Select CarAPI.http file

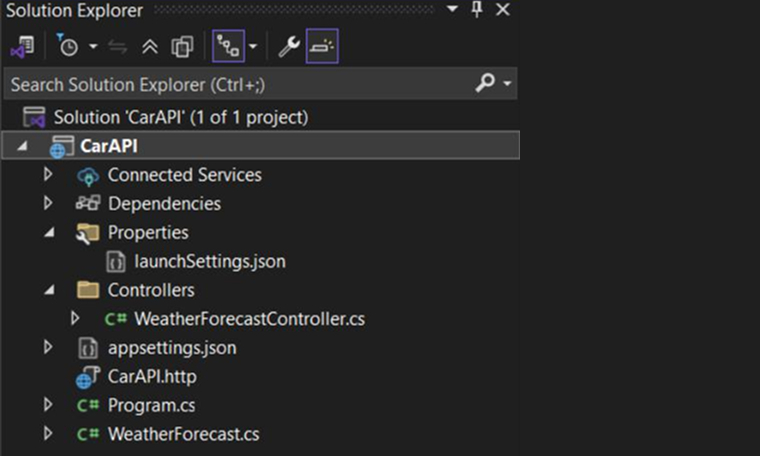[152, 377]
